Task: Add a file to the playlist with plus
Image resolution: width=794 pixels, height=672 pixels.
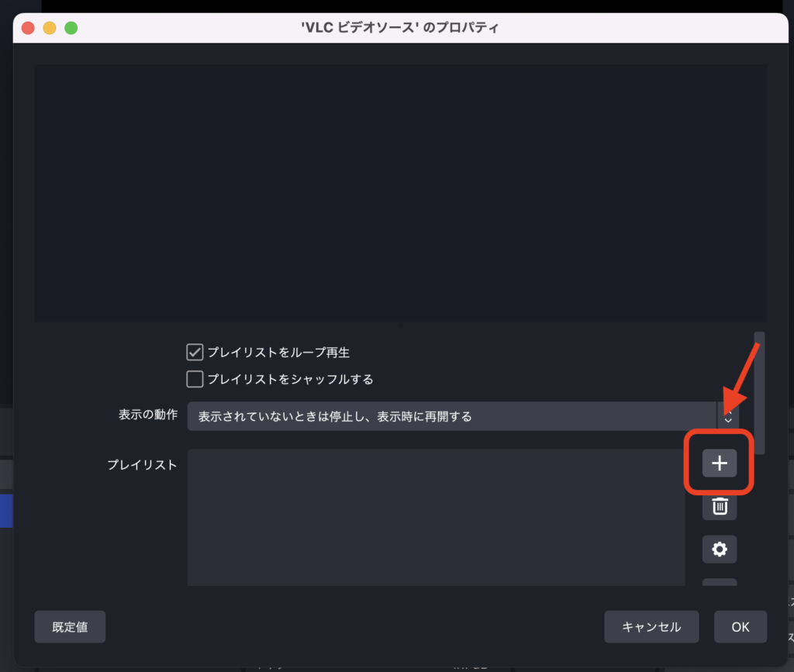Action: tap(719, 463)
